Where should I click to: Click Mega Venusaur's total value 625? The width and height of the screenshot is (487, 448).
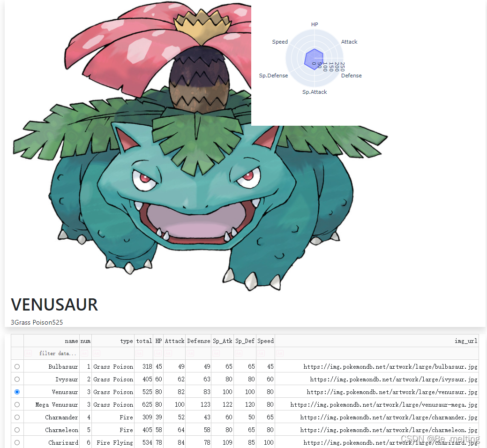coord(144,404)
